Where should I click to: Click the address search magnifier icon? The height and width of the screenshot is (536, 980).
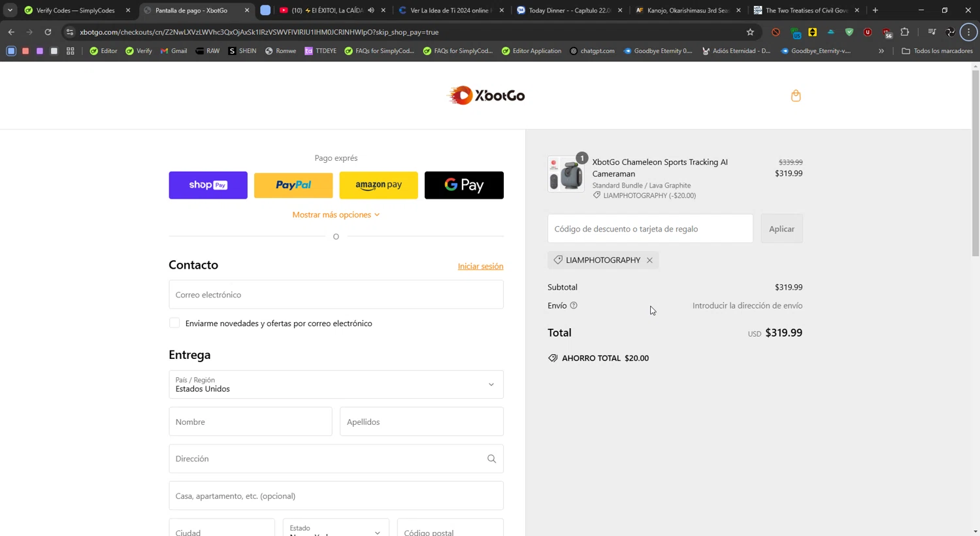(491, 459)
